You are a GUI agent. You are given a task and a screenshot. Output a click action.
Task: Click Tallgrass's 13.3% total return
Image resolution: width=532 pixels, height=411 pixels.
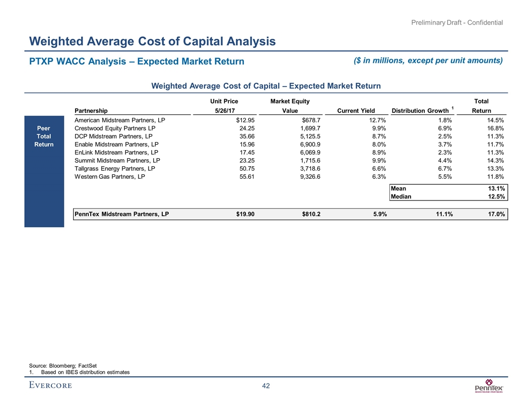tap(496, 169)
